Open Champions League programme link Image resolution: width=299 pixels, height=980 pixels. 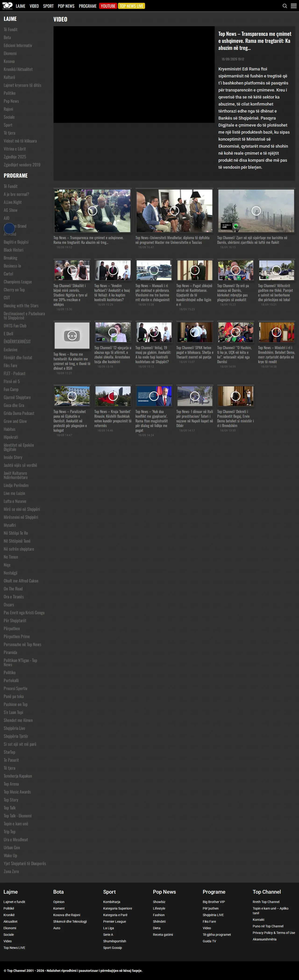pos(18,282)
